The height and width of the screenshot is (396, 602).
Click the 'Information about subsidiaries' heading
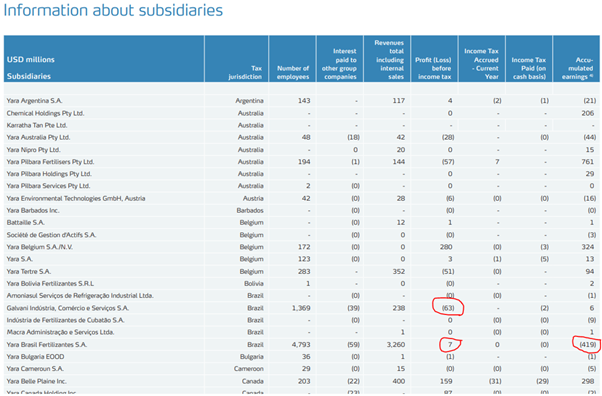(113, 10)
